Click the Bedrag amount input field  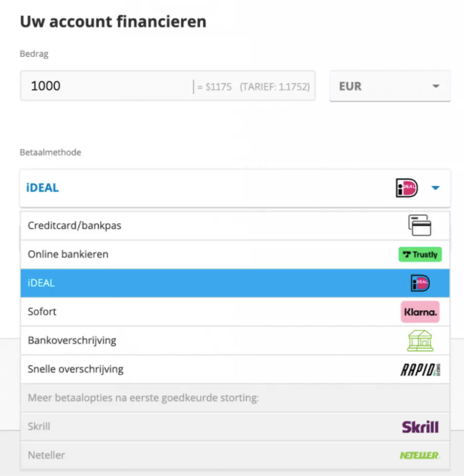click(168, 86)
